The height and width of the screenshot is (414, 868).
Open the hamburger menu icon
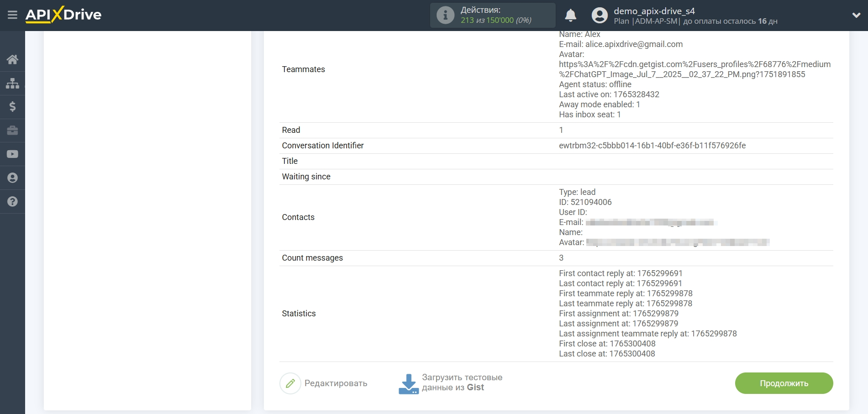[12, 15]
